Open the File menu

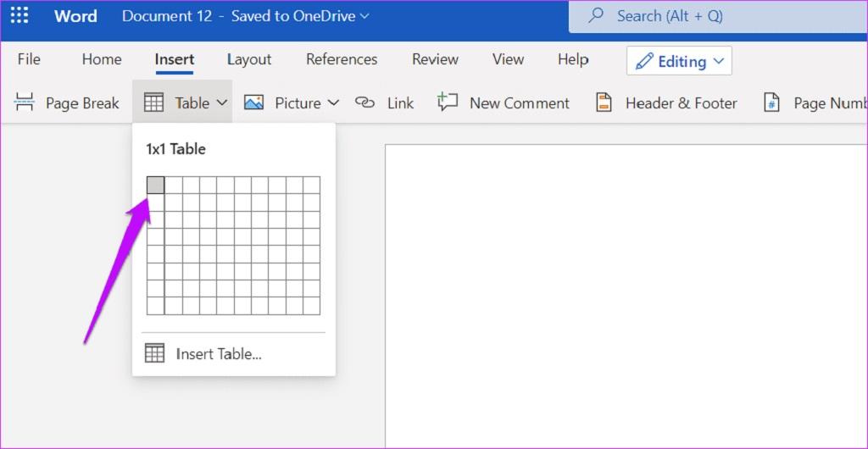29,59
